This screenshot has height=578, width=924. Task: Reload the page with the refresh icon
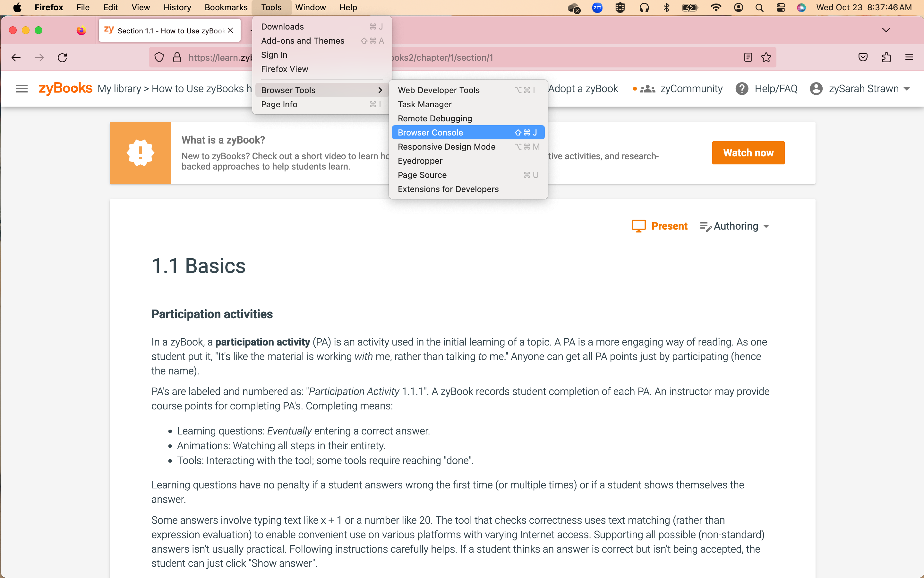coord(62,58)
